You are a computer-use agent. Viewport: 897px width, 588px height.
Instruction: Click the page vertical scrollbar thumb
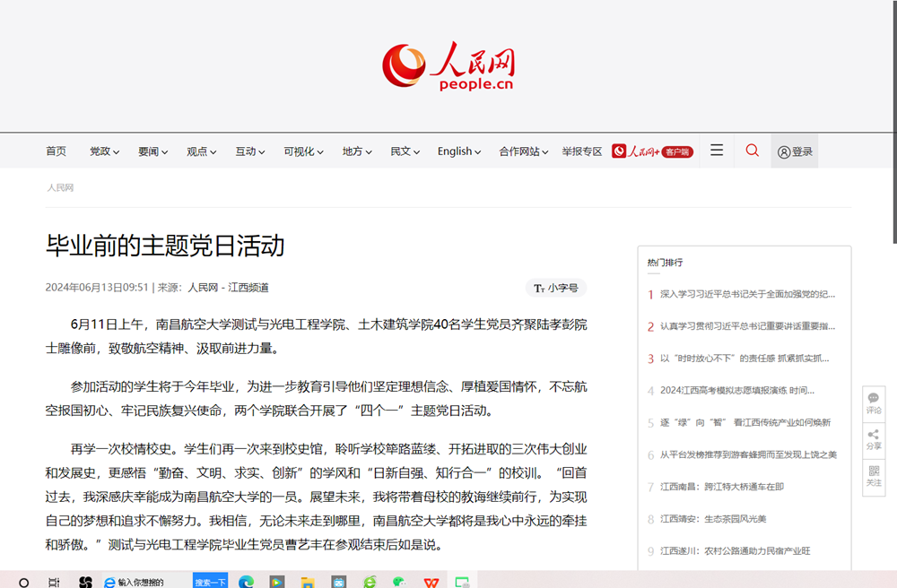point(894,122)
